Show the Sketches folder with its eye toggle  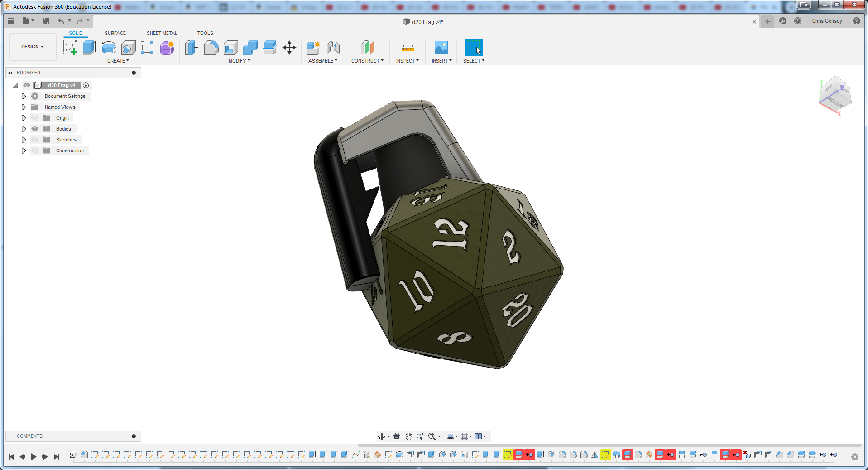click(x=35, y=140)
